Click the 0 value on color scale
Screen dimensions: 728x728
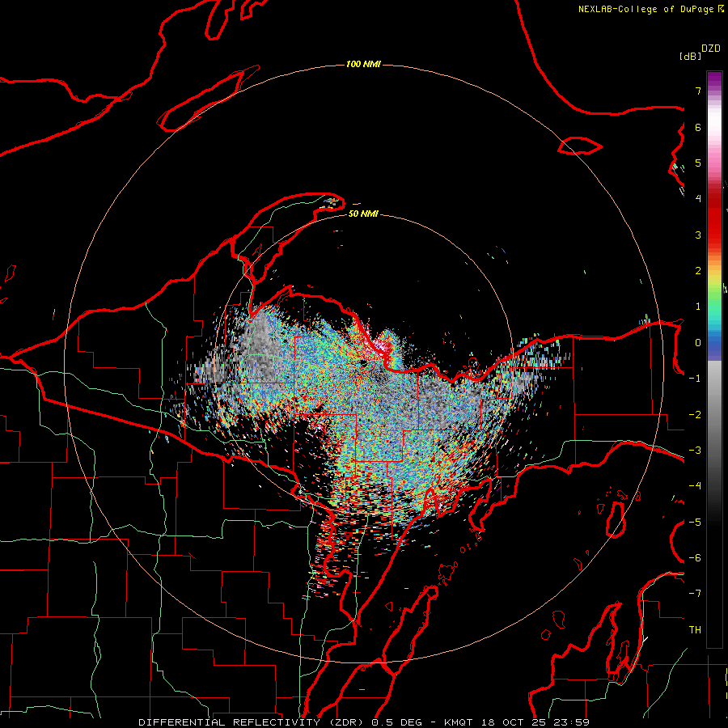click(698, 343)
